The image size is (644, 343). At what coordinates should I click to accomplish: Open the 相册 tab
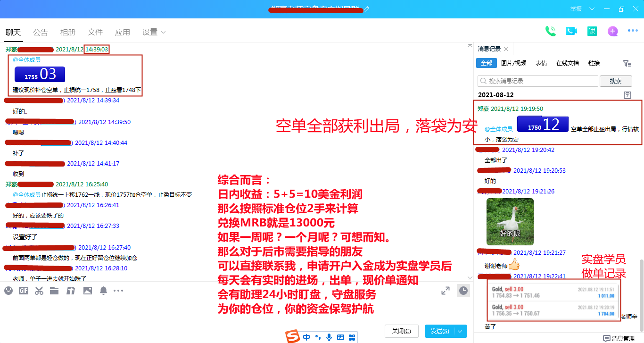pyautogui.click(x=68, y=32)
